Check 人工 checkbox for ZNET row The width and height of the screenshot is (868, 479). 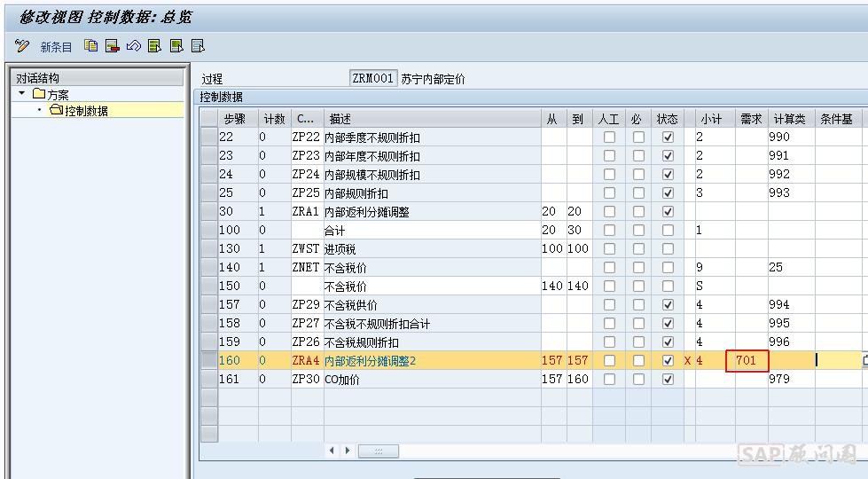coord(609,268)
